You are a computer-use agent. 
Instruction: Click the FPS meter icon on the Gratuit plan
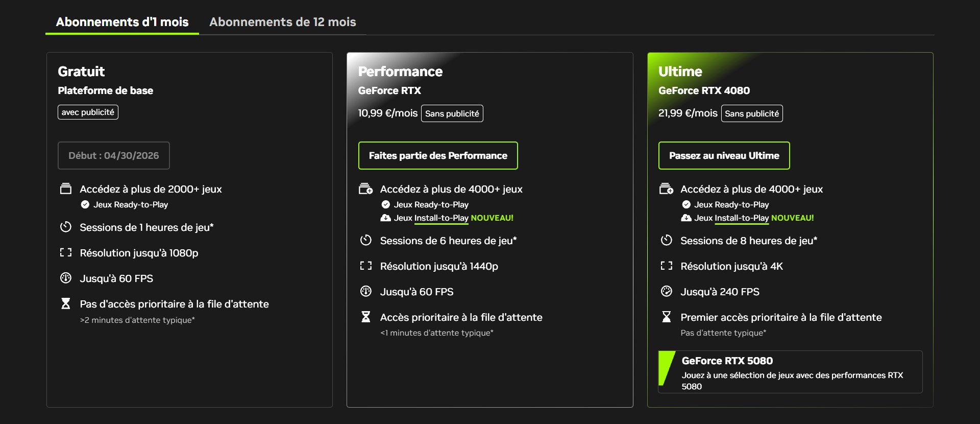click(65, 278)
